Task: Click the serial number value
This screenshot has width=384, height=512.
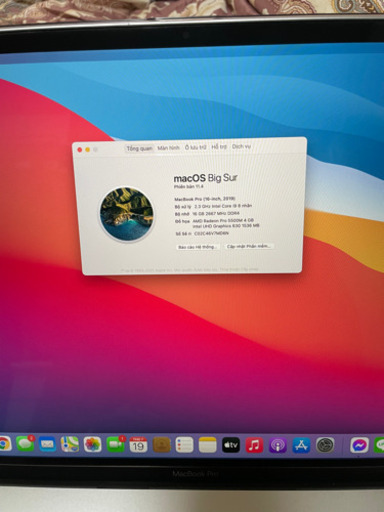Action: point(212,234)
